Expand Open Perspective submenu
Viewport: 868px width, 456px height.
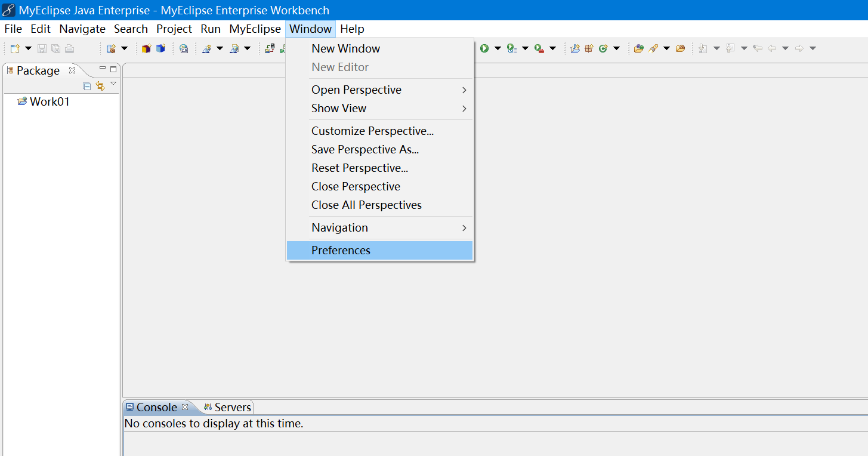pos(379,90)
